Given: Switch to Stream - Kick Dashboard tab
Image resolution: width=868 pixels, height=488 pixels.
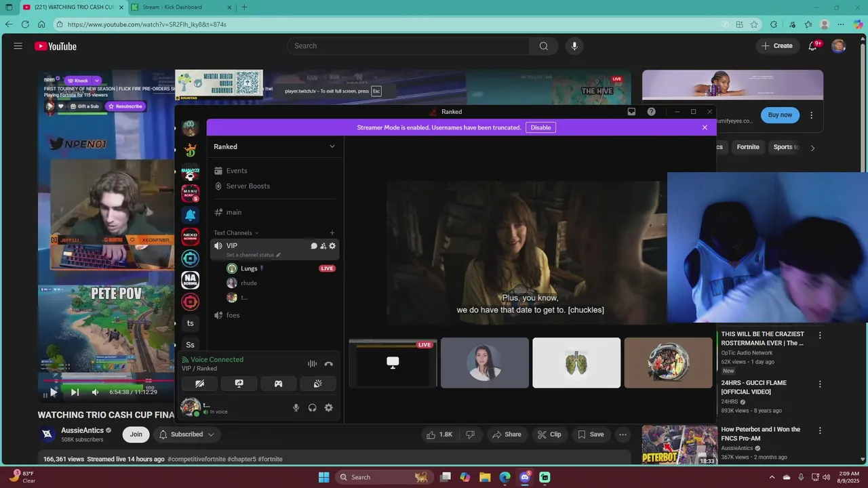Looking at the screenshot, I should tap(181, 7).
